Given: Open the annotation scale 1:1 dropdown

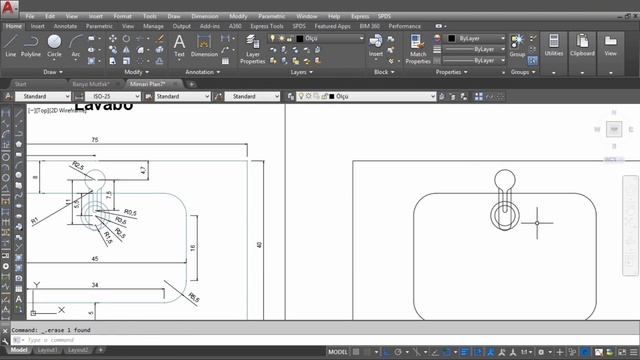Looking at the screenshot, I should coord(527,352).
